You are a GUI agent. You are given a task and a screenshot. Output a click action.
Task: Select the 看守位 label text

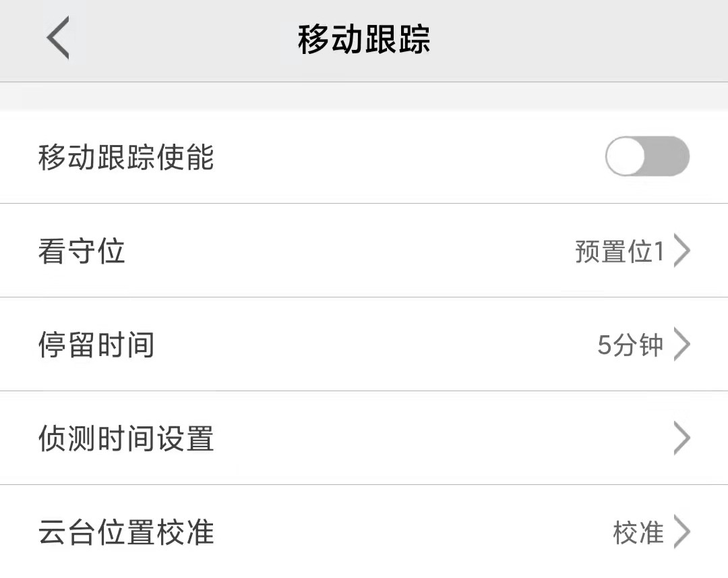[82, 251]
